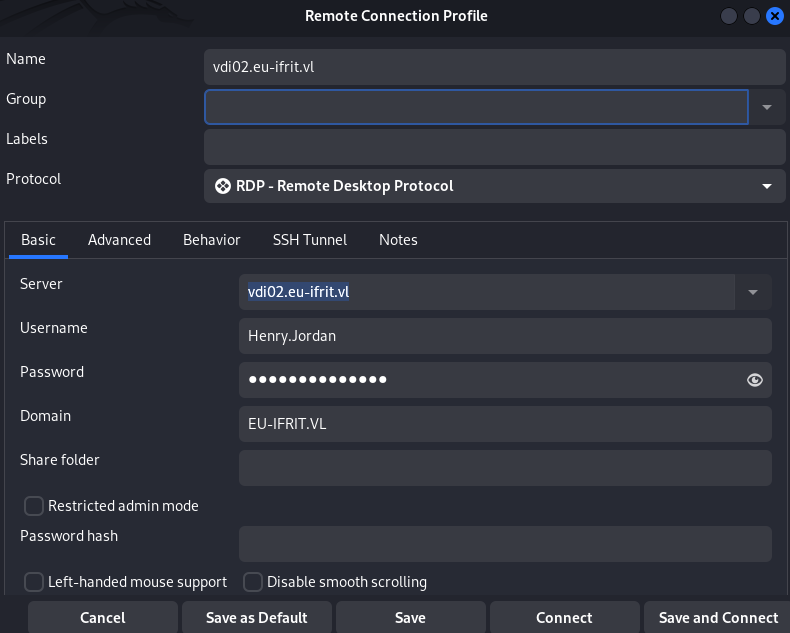Enable Left-handed mouse support checkbox

click(34, 582)
